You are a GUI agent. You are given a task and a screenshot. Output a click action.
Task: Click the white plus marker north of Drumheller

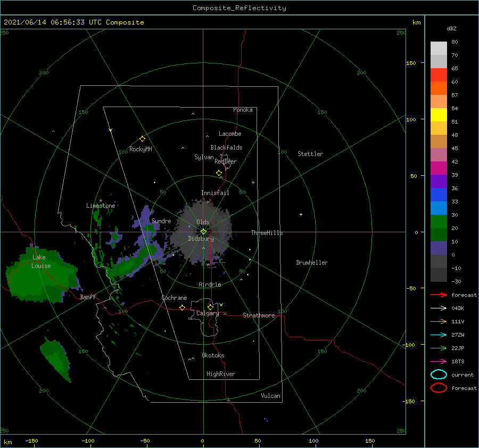click(301, 214)
